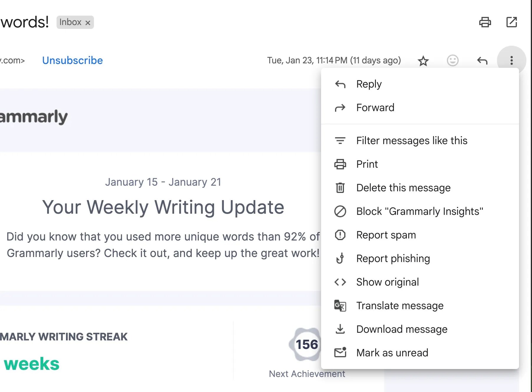This screenshot has height=392, width=532.
Task: Click the Download message icon
Action: pyautogui.click(x=340, y=329)
